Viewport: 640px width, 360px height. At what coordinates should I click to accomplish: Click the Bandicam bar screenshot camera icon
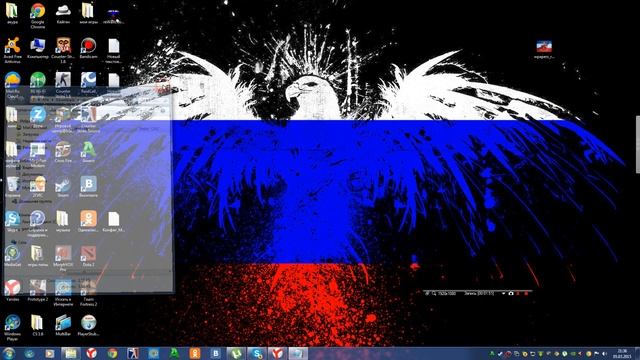511,293
